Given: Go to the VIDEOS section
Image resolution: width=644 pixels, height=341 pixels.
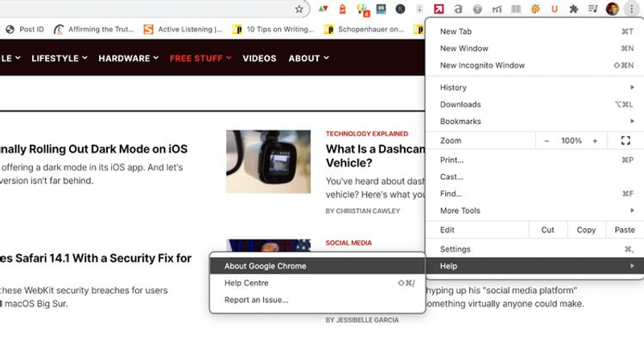Looking at the screenshot, I should point(259,58).
